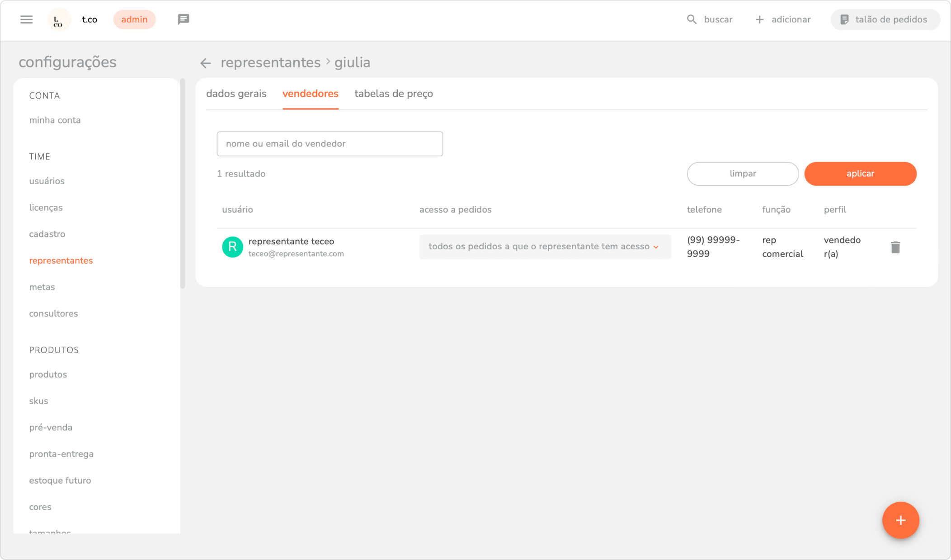Click the adicionar plus icon
The image size is (951, 560).
point(759,19)
